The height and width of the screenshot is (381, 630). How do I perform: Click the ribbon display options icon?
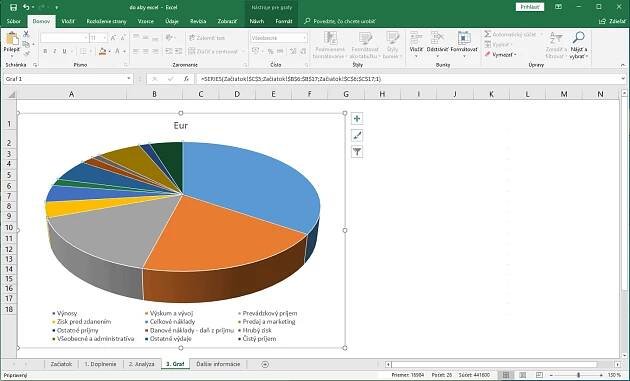[x=558, y=7]
